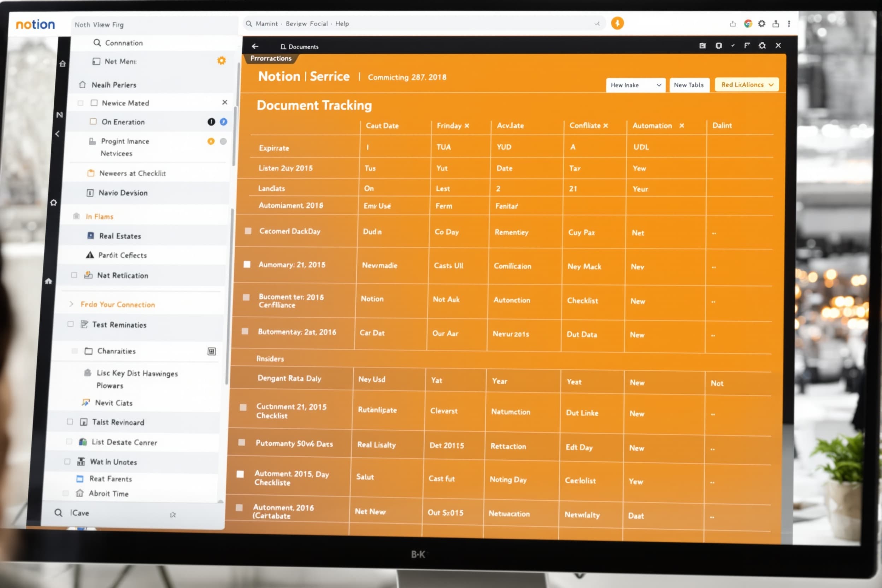Click the top search bar field
The width and height of the screenshot is (882, 588).
424,24
